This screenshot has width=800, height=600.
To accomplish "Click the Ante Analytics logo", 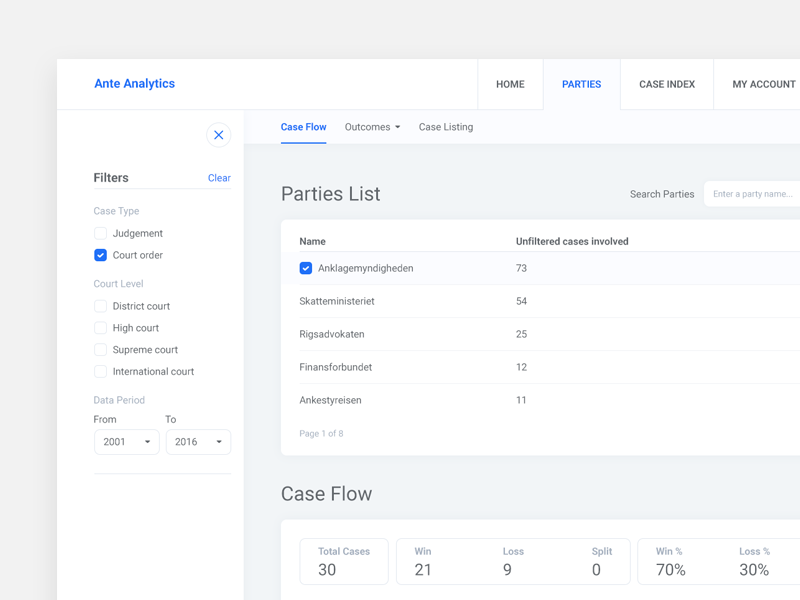I will [134, 84].
